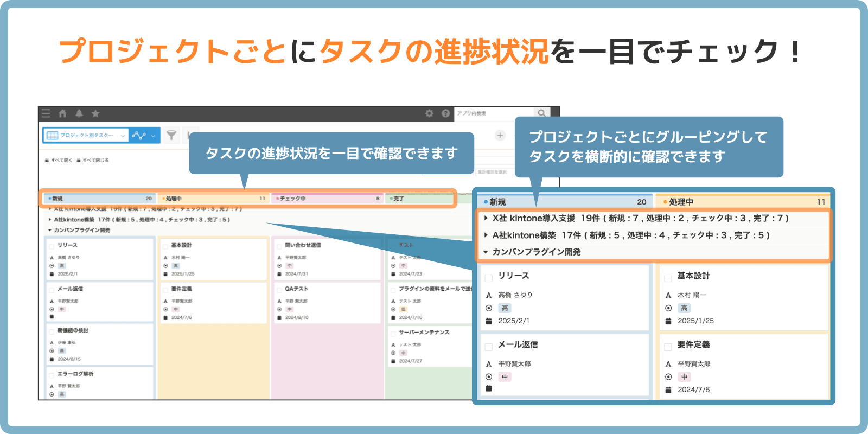Click the すべて開く link
This screenshot has height=434, width=868.
(59, 161)
